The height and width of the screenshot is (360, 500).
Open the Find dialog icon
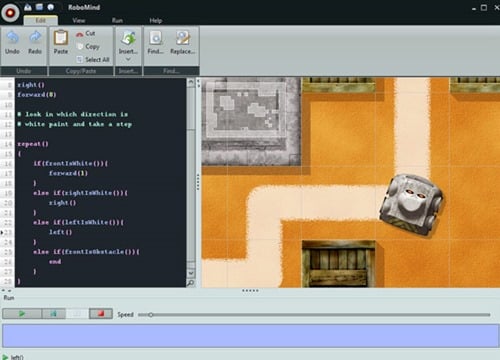coord(155,38)
